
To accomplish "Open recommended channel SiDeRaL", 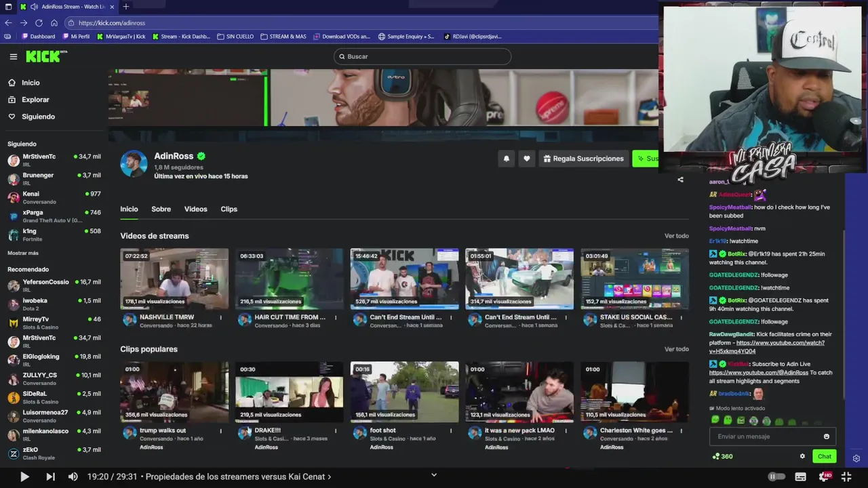I will click(54, 397).
